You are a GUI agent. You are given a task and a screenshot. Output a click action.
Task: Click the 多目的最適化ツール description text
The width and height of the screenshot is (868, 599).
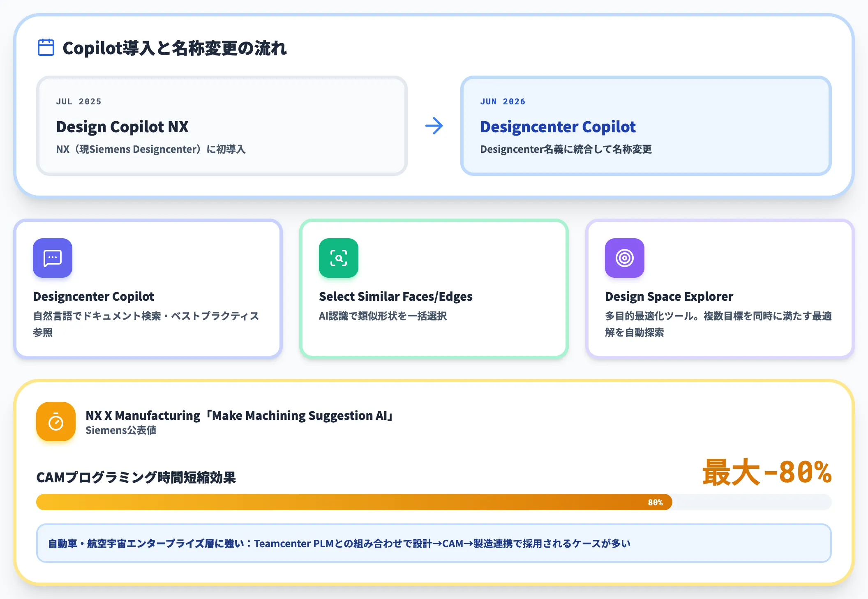pyautogui.click(x=718, y=324)
